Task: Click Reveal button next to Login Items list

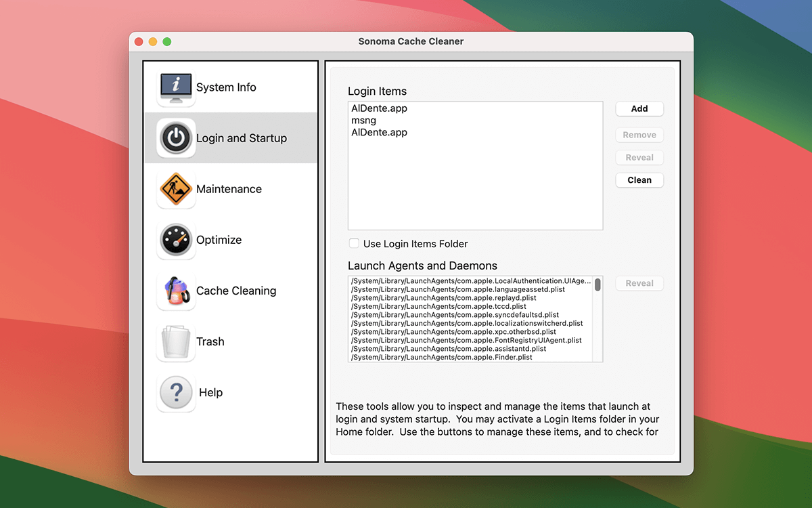Action: coord(639,157)
